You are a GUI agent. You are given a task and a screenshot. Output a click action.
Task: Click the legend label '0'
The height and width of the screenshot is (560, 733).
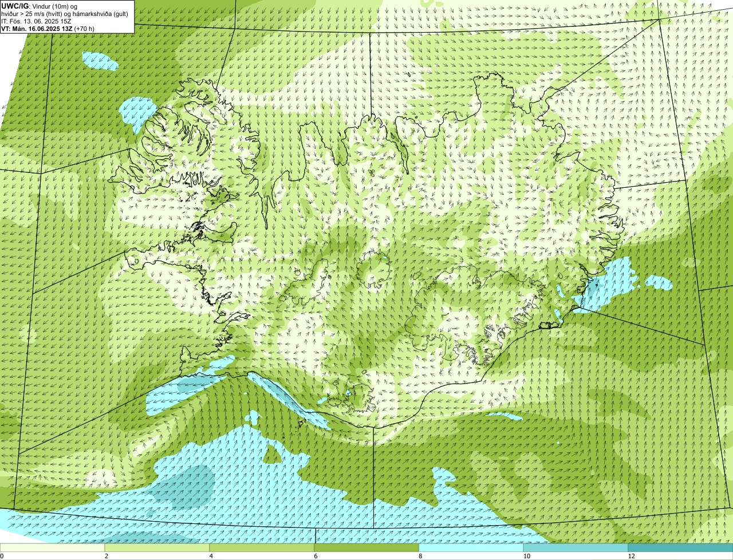pos(2,556)
